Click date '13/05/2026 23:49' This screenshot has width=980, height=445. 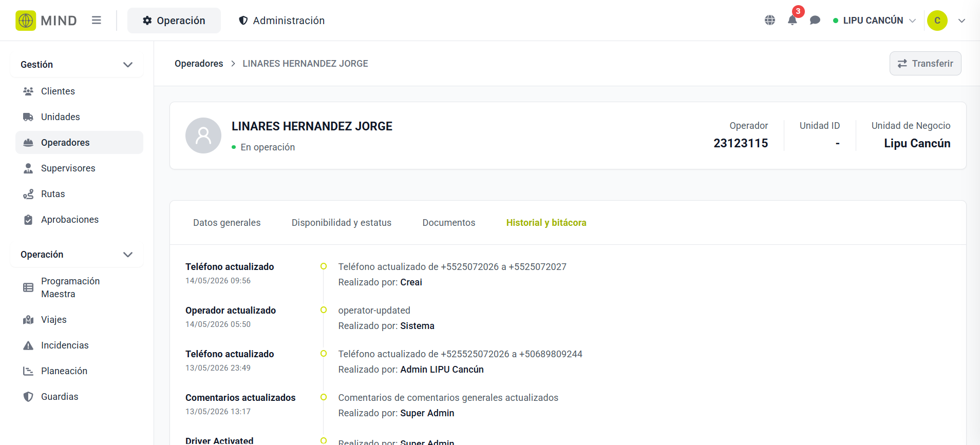218,368
